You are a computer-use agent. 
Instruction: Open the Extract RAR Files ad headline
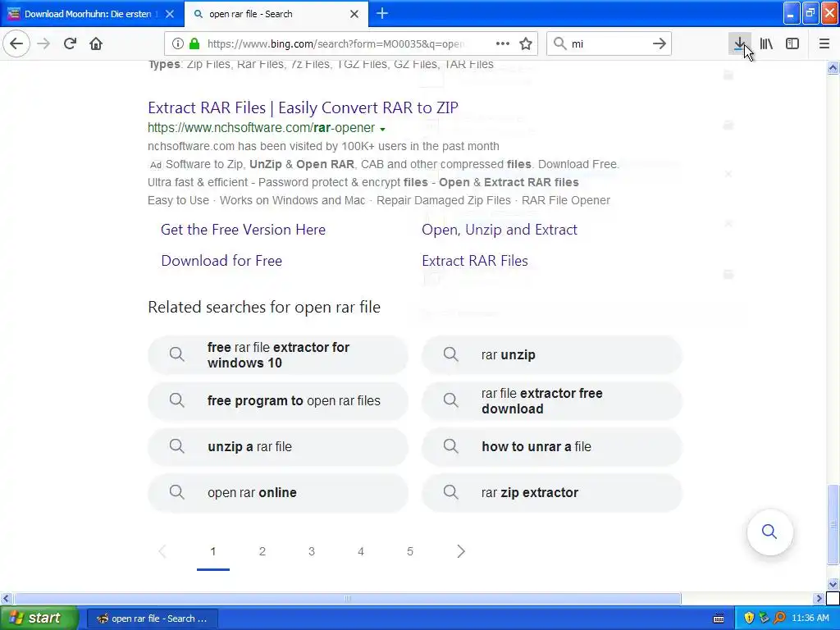(x=304, y=107)
